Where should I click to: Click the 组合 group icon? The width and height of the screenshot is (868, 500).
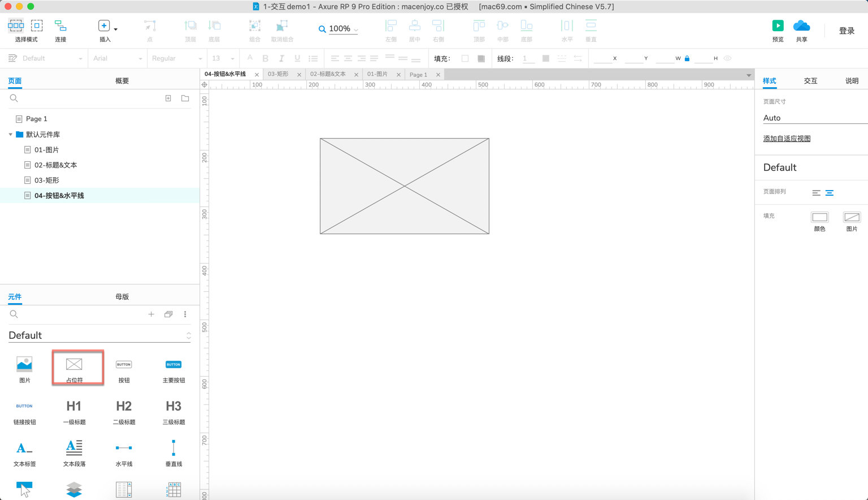[255, 25]
